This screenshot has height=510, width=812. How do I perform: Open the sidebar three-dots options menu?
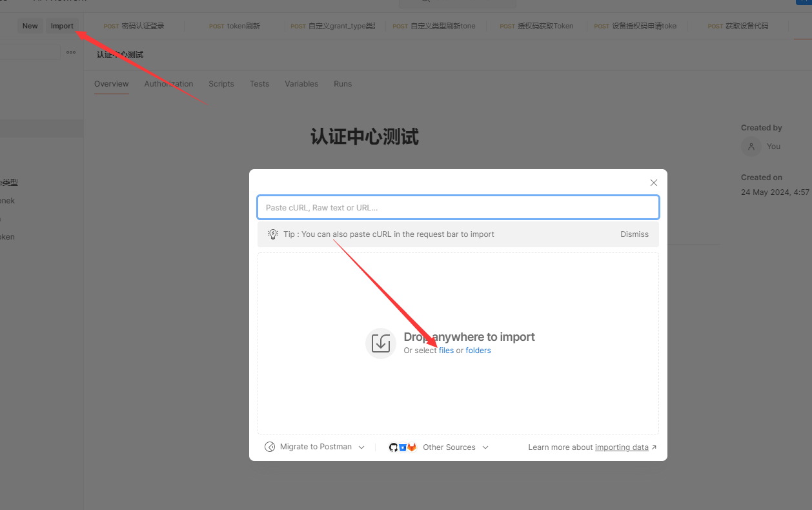(x=71, y=52)
